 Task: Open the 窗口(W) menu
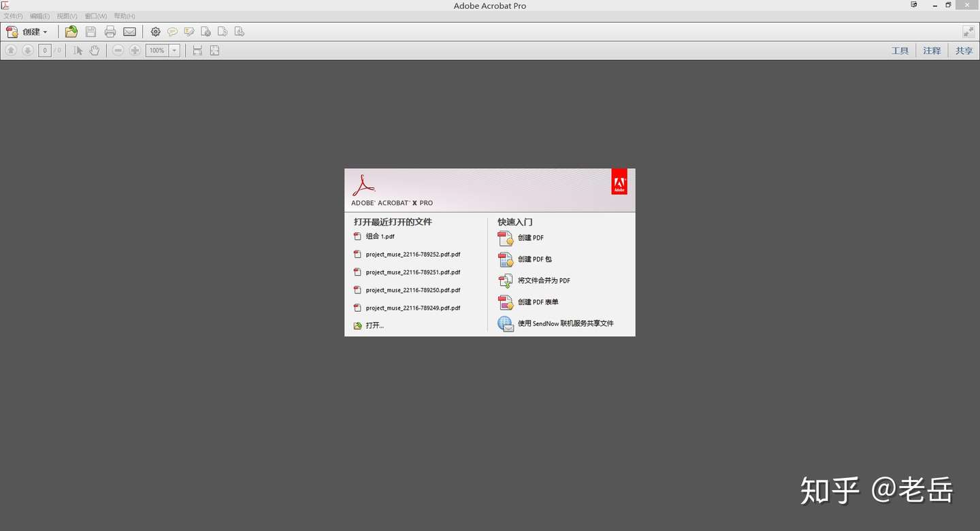[x=95, y=16]
